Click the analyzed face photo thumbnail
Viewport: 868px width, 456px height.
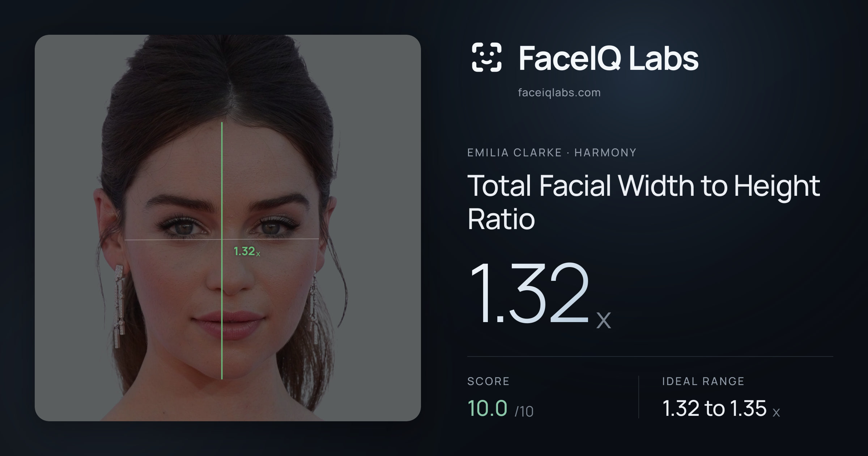point(228,228)
